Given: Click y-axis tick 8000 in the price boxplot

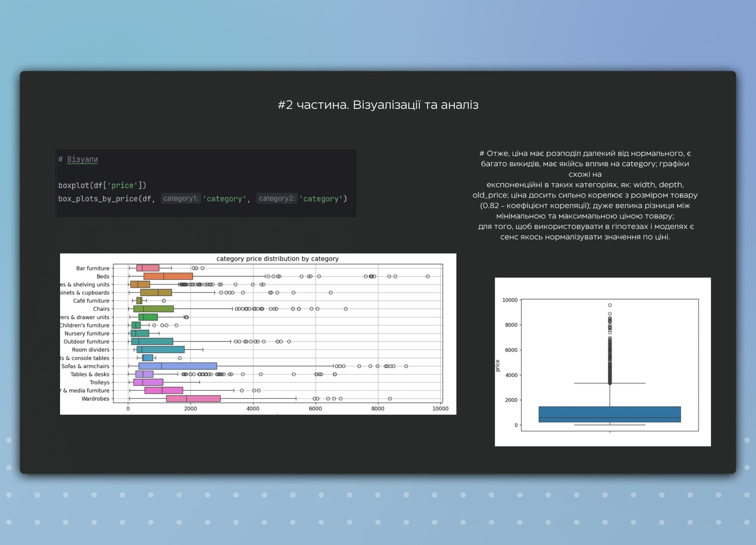Looking at the screenshot, I should pos(512,325).
